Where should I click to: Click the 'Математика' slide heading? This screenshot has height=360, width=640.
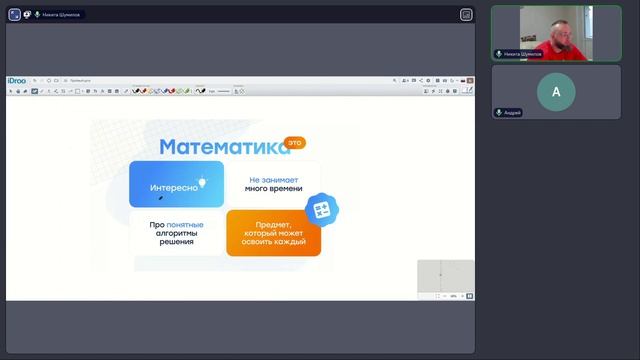(224, 147)
